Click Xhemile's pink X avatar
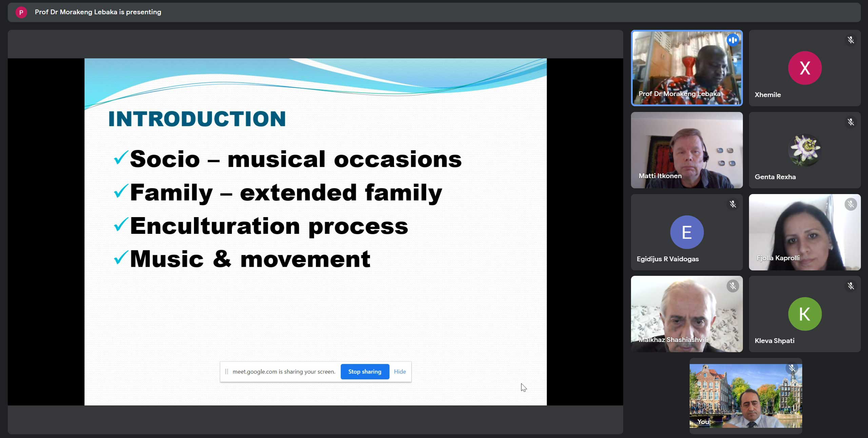 pyautogui.click(x=804, y=68)
